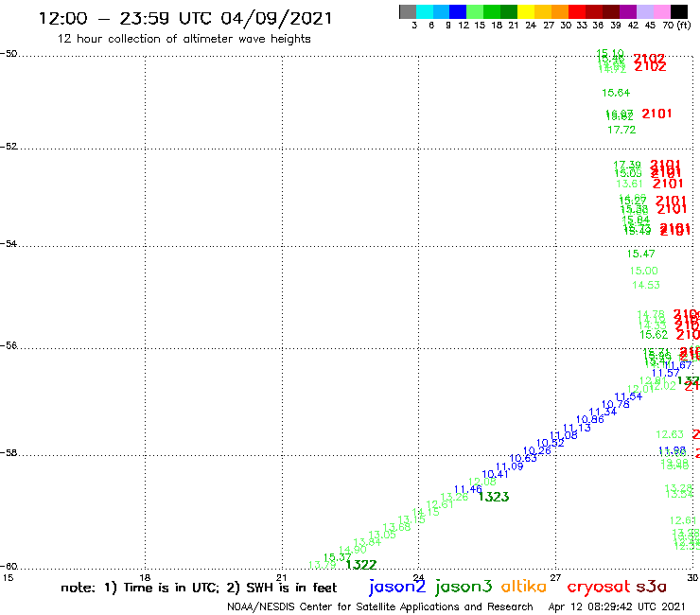
Task: Click the dark green time label '1323'
Action: pos(493,497)
